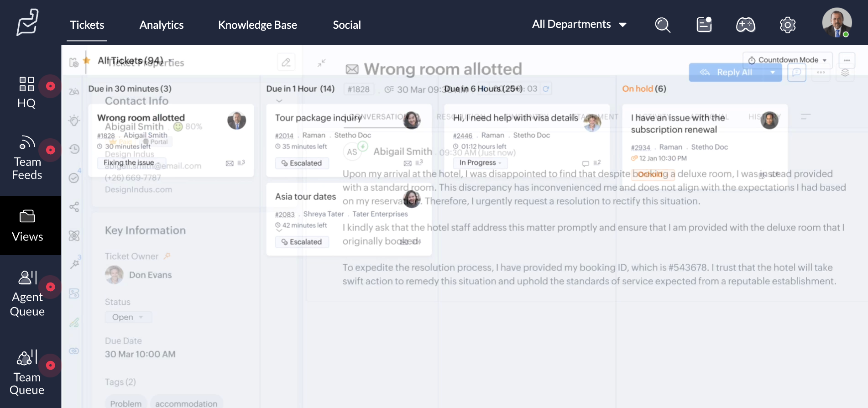Open the Wrong room allotted ticket card
The image size is (868, 408).
171,140
